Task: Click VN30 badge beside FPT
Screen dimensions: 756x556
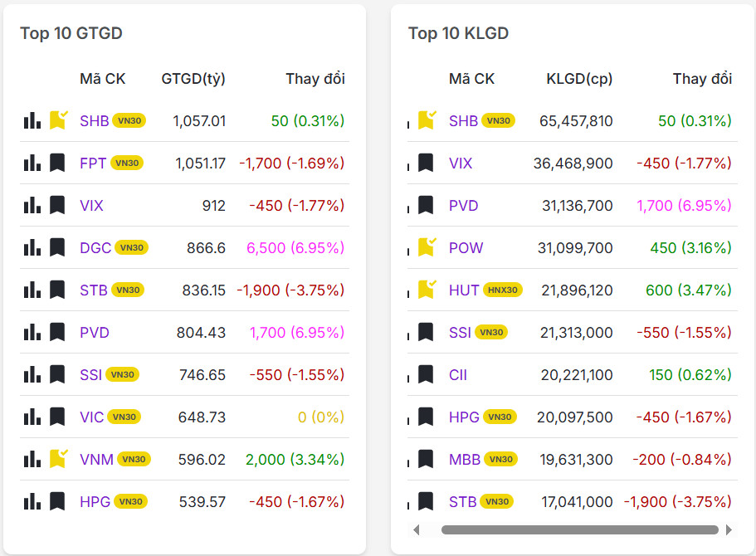Action: pyautogui.click(x=127, y=163)
